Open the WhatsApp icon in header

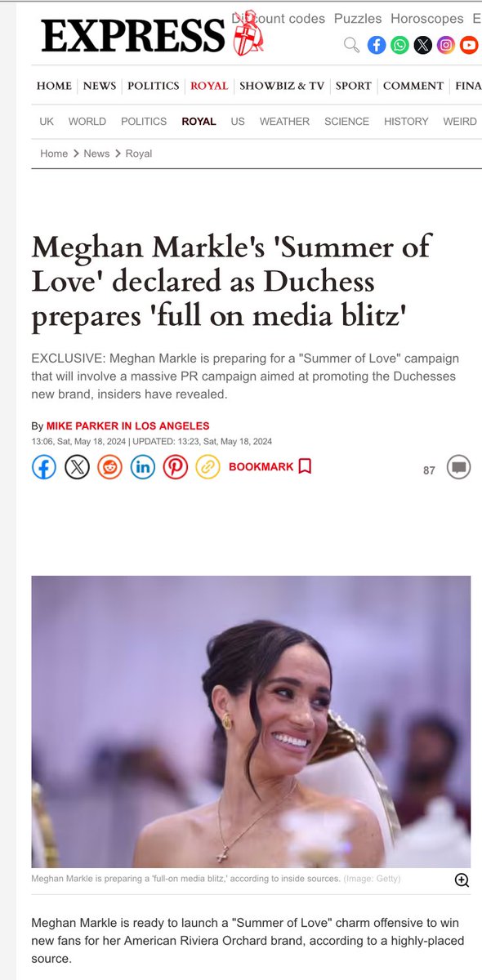[399, 45]
